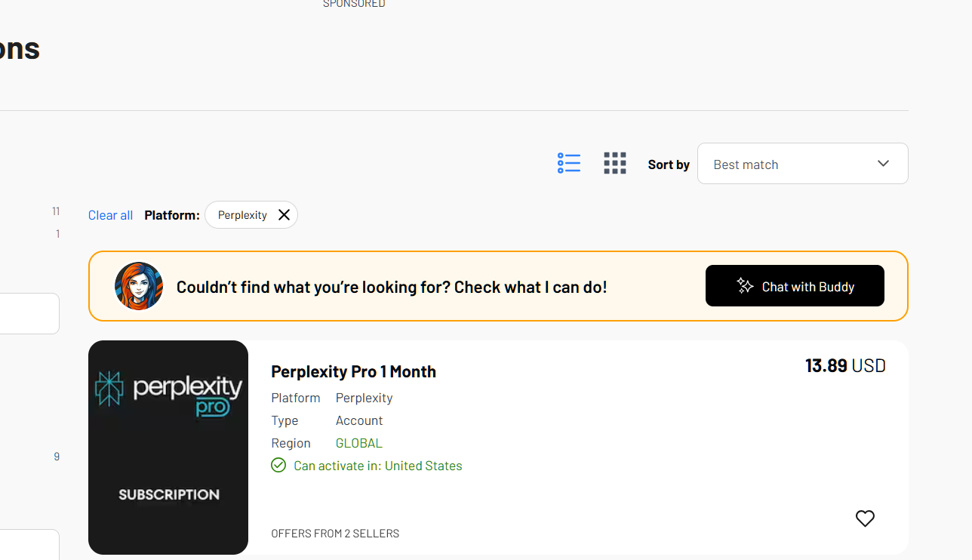Screen dimensions: 972x560
Task: Select the 13.89 USD price
Action: coord(845,365)
